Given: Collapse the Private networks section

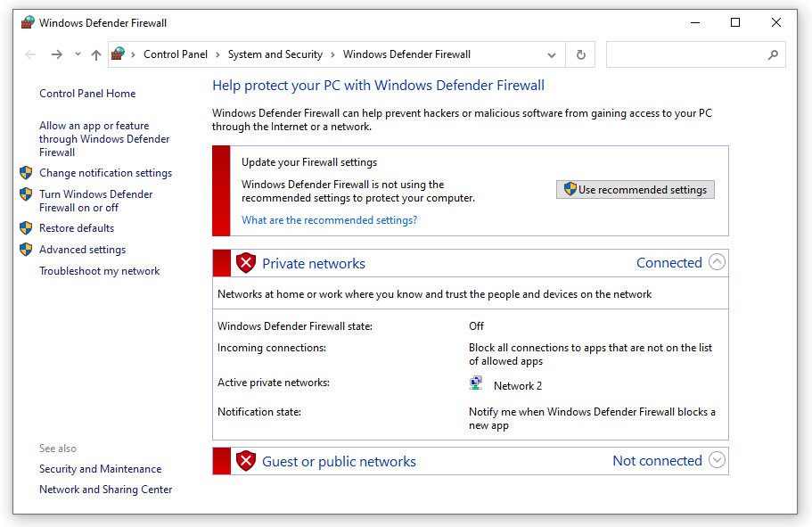Looking at the screenshot, I should pyautogui.click(x=717, y=262).
